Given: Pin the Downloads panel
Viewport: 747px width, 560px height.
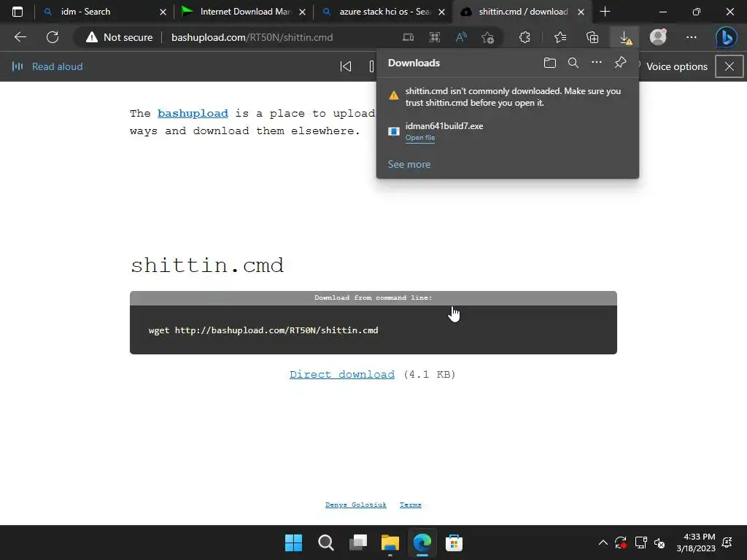Looking at the screenshot, I should point(620,63).
